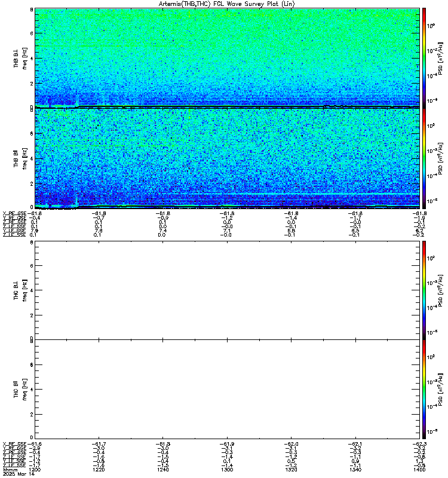Click the date label '2025 Mar 14'

19,474
